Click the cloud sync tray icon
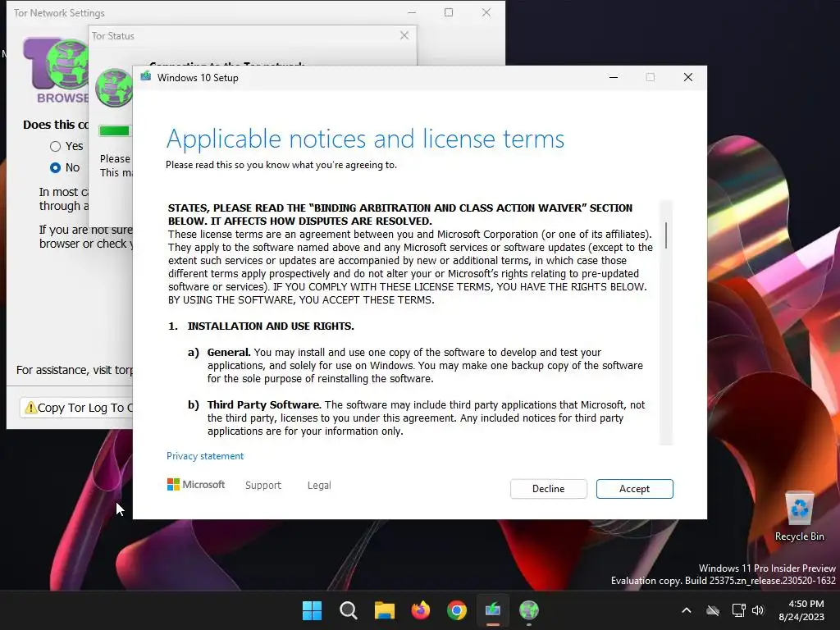 tap(713, 610)
